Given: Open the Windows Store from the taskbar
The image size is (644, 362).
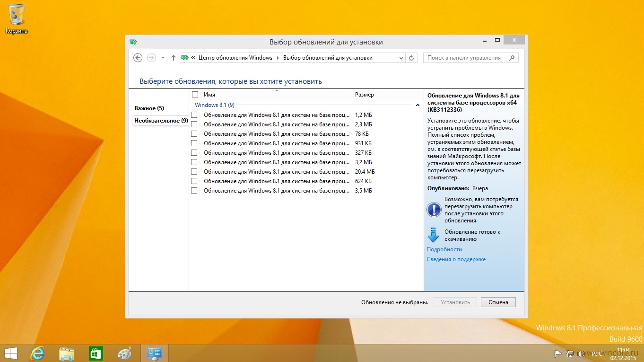Looking at the screenshot, I should click(96, 353).
